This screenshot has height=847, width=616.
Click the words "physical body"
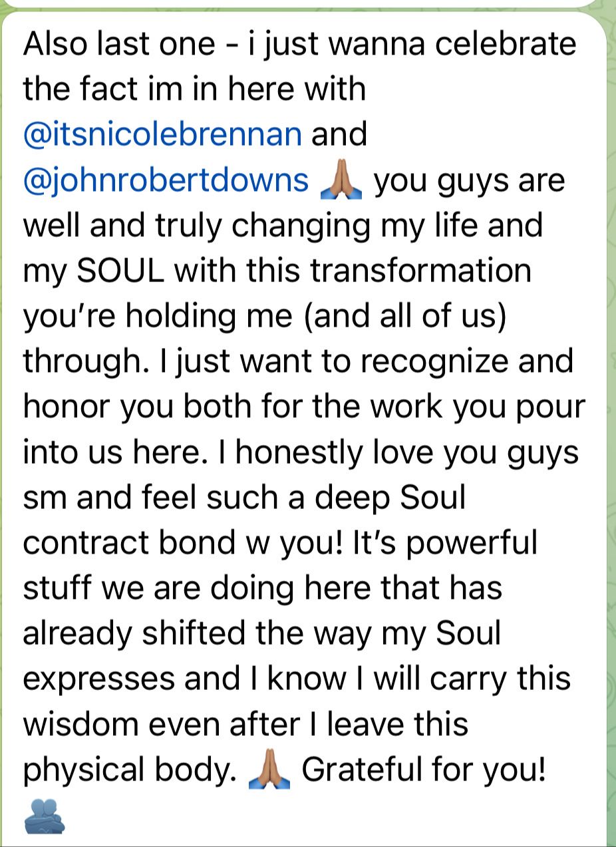click(x=130, y=770)
